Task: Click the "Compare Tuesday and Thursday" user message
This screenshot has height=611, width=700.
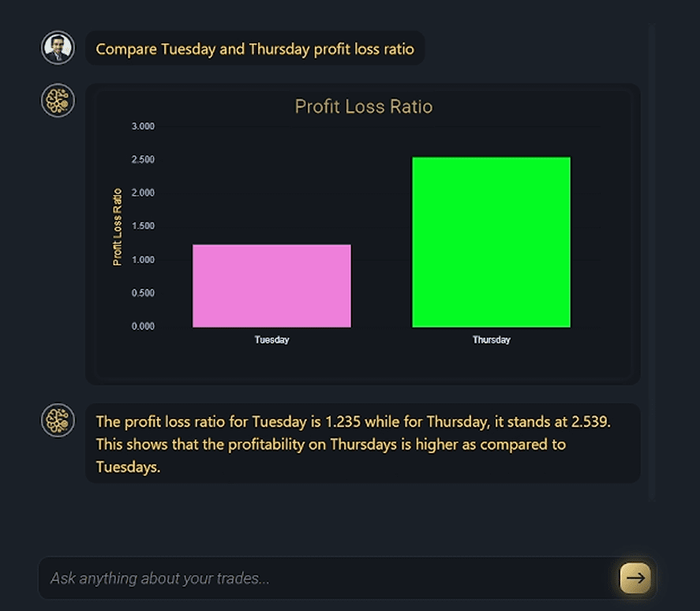Action: [254, 49]
